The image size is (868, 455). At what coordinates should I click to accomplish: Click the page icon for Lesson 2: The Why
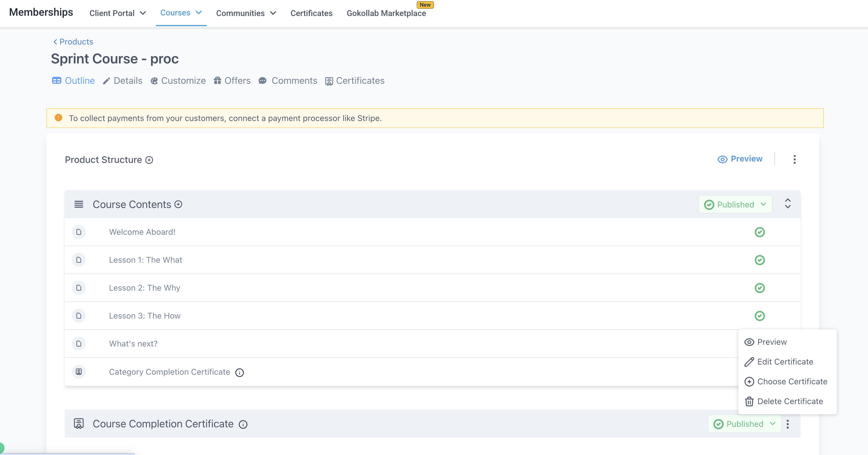[79, 288]
